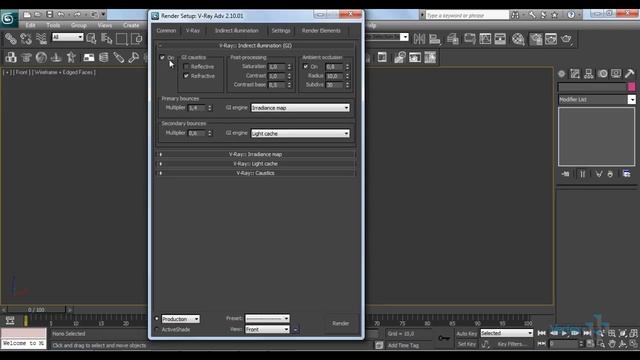
Task: Open Render Setup icon in main toolbar
Action: [x=536, y=39]
